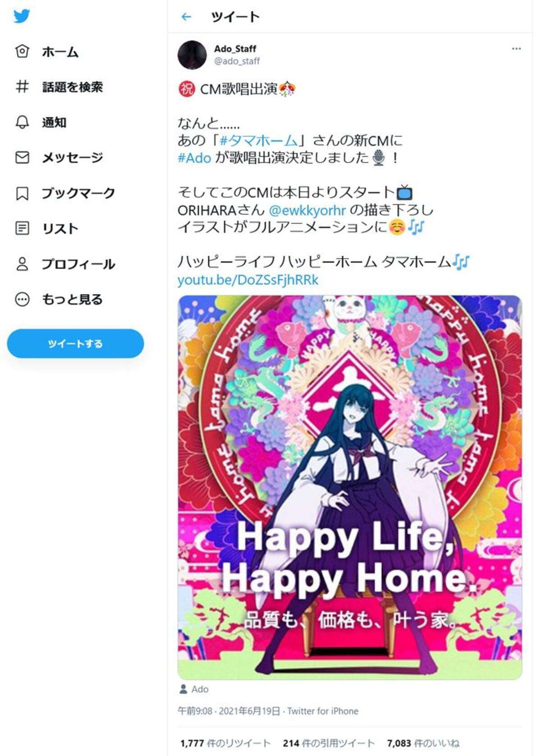The width and height of the screenshot is (541, 756).
Task: Open the profile person icon
Action: pyautogui.click(x=22, y=264)
